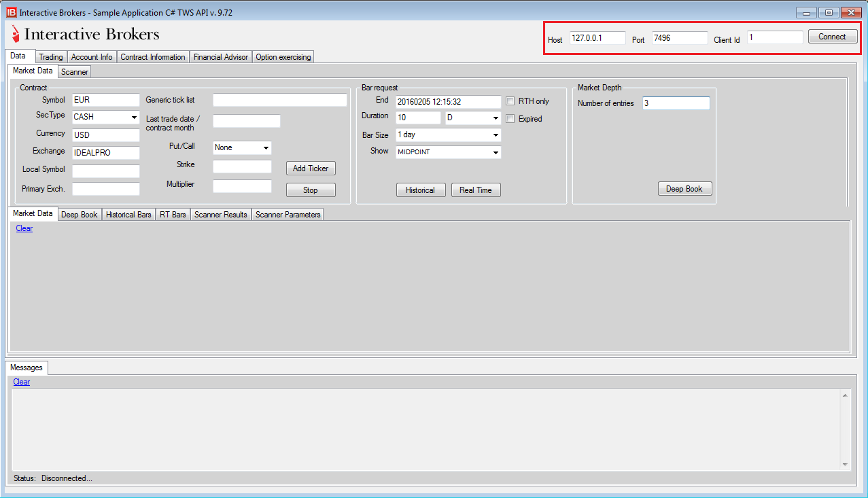Click the Connect button
This screenshot has height=498, width=868.
coord(833,37)
